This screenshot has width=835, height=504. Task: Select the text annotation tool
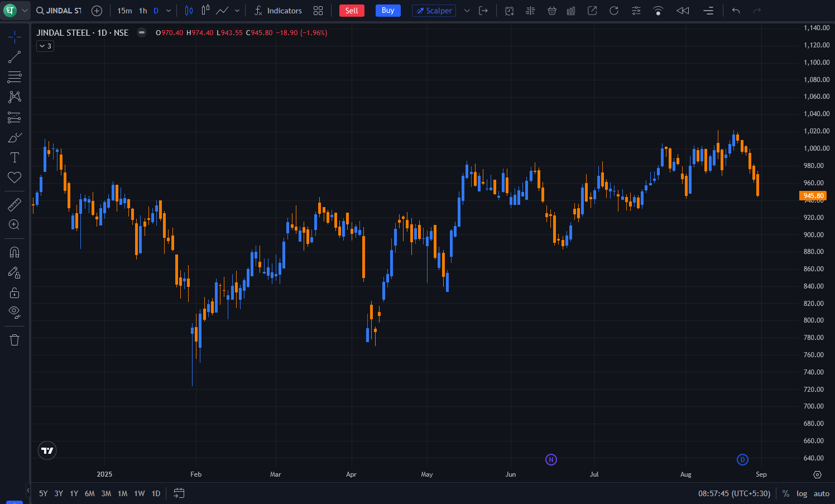[15, 157]
